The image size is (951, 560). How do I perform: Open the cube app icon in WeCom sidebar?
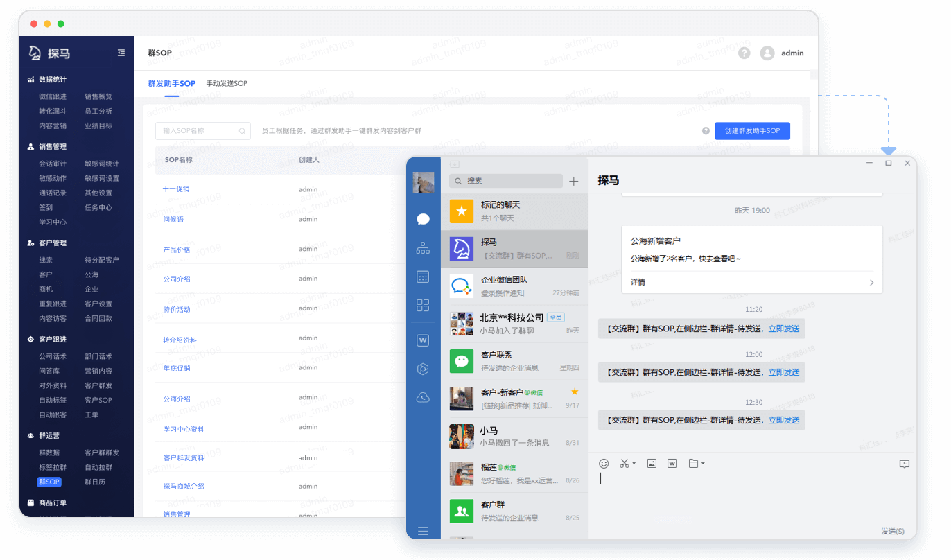point(423,369)
